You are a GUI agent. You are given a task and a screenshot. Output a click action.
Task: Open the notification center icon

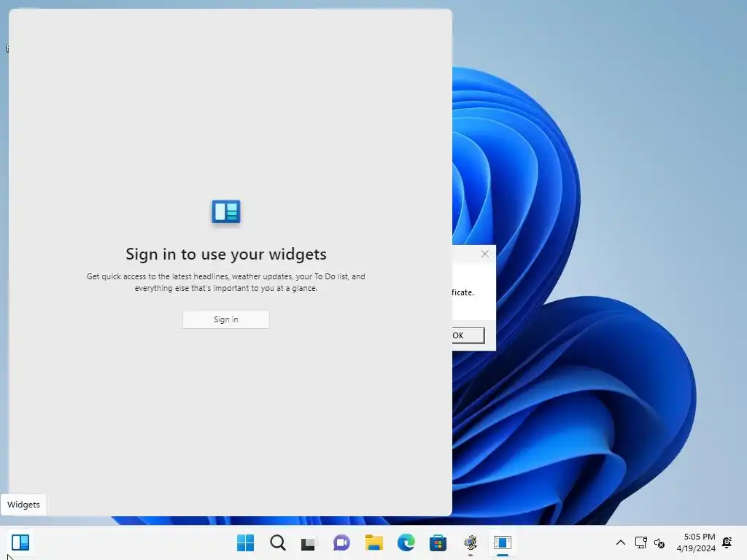pyautogui.click(x=727, y=542)
